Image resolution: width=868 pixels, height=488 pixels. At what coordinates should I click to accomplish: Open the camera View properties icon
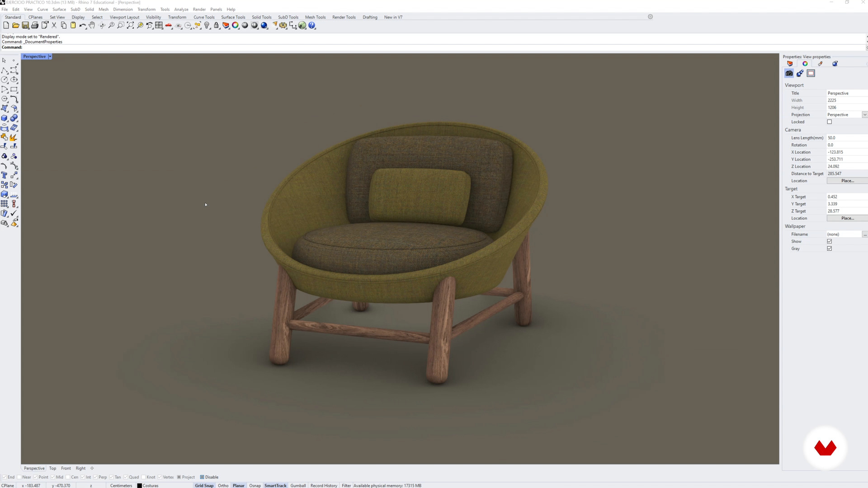[x=789, y=73]
